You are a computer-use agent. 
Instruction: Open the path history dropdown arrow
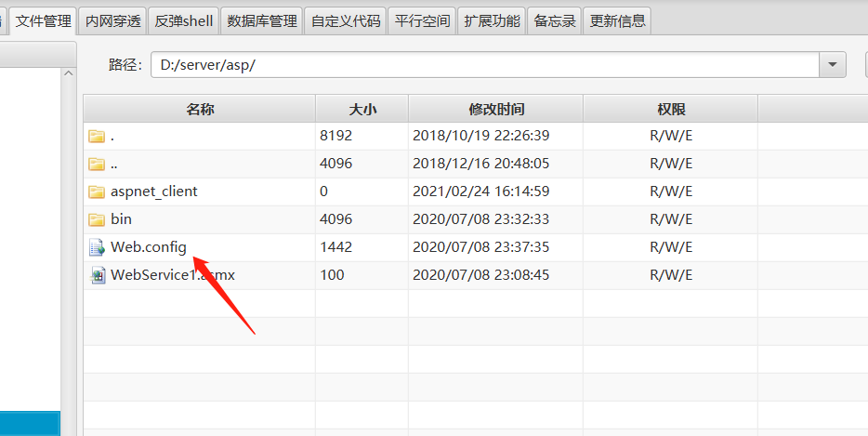(832, 65)
